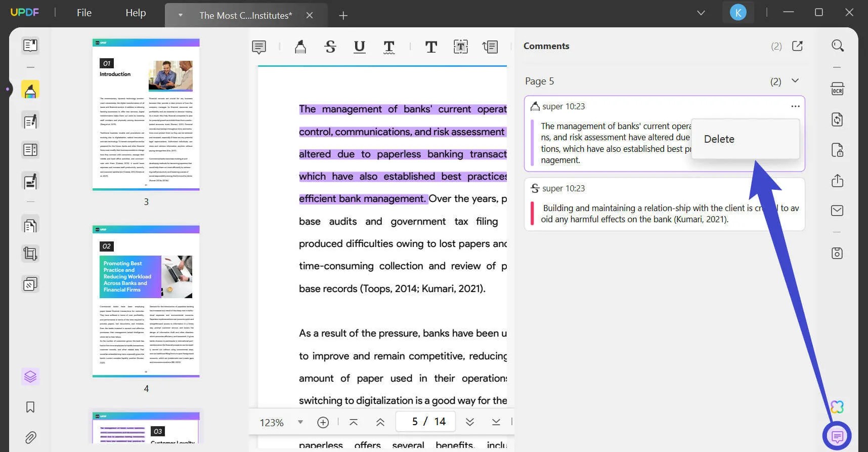The image size is (868, 452).
Task: Click the Comments panel heading
Action: [x=546, y=46]
